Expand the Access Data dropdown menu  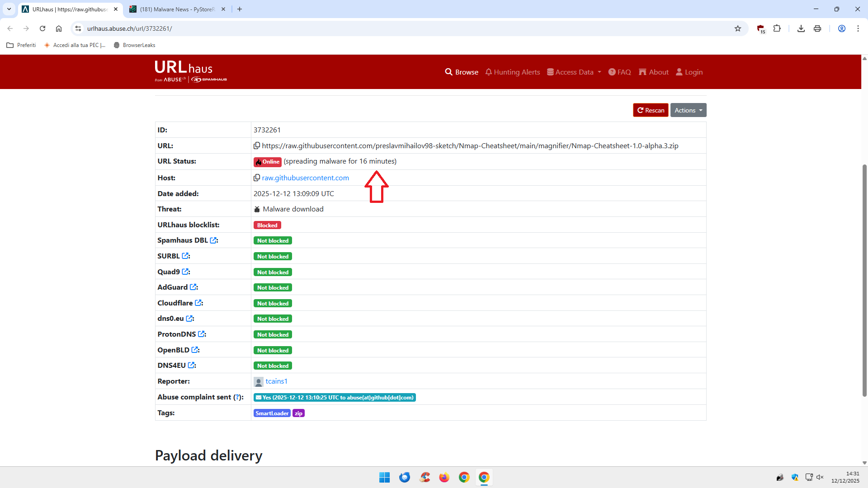pyautogui.click(x=574, y=72)
